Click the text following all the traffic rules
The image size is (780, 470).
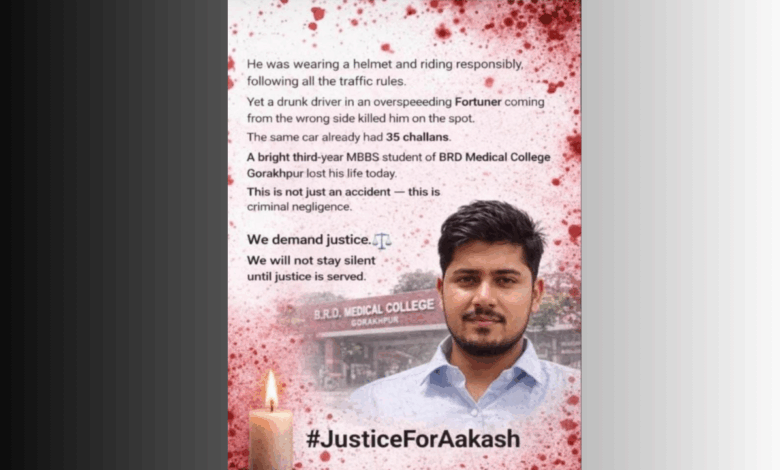(x=326, y=82)
